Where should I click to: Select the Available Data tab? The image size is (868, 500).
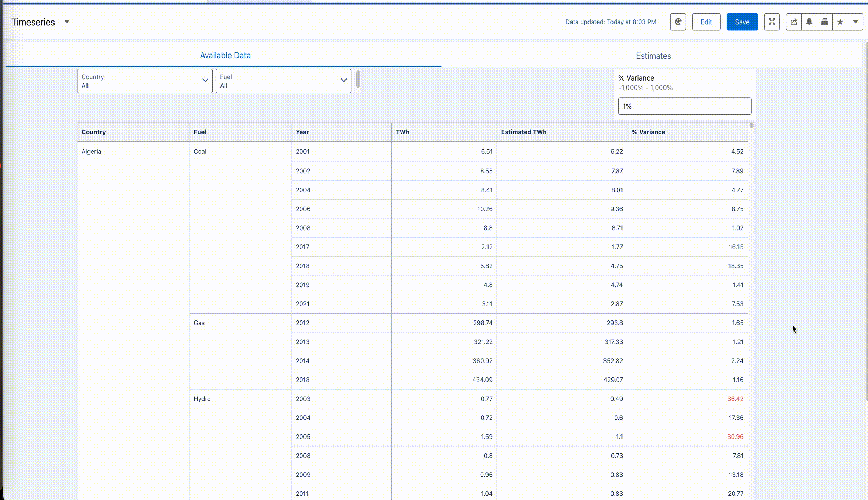[225, 56]
